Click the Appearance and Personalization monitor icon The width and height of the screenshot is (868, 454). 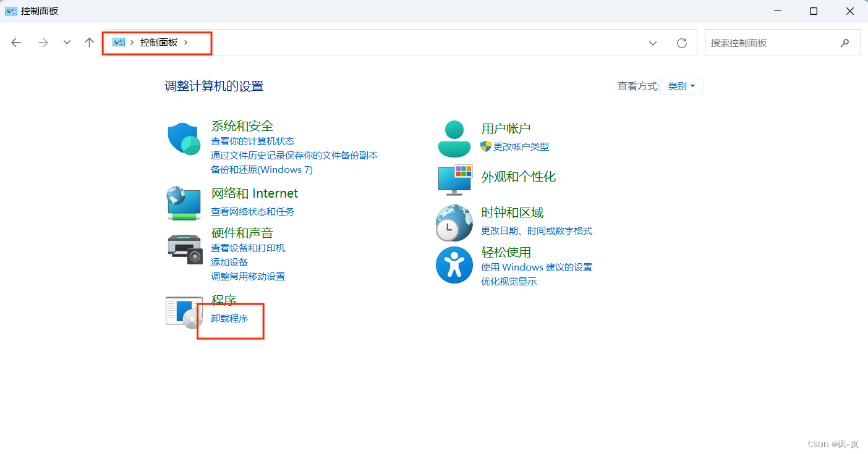point(454,179)
